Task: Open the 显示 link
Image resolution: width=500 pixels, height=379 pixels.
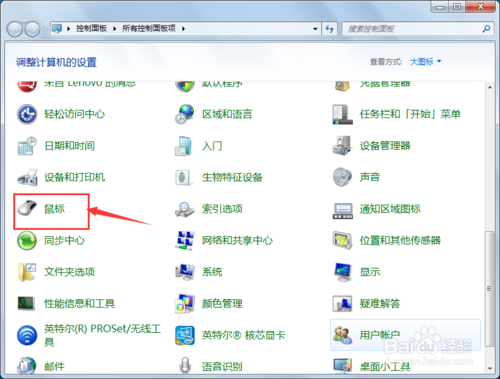Action: tap(370, 272)
